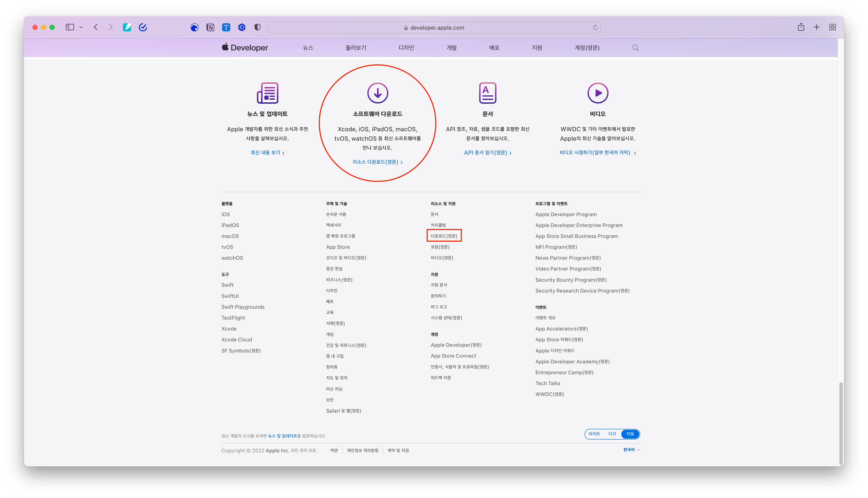The height and width of the screenshot is (498, 868).
Task: Click the software download arrow icon
Action: [378, 93]
